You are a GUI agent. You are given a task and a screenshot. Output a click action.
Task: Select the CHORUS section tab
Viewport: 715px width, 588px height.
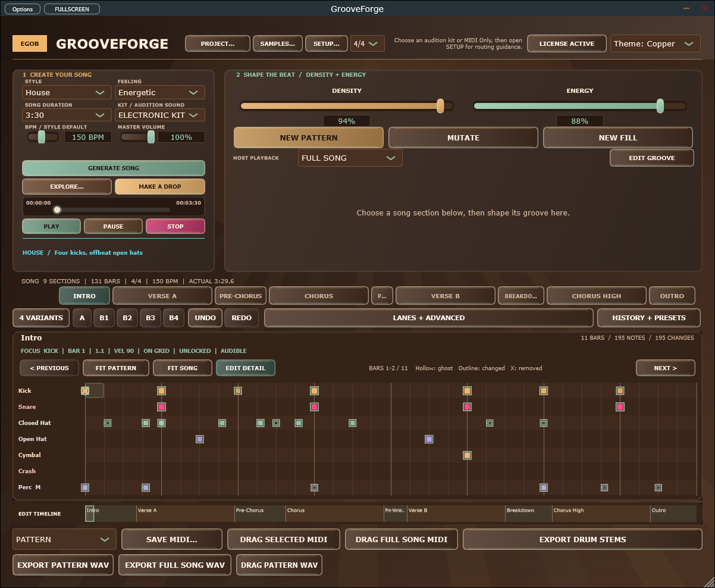[319, 296]
